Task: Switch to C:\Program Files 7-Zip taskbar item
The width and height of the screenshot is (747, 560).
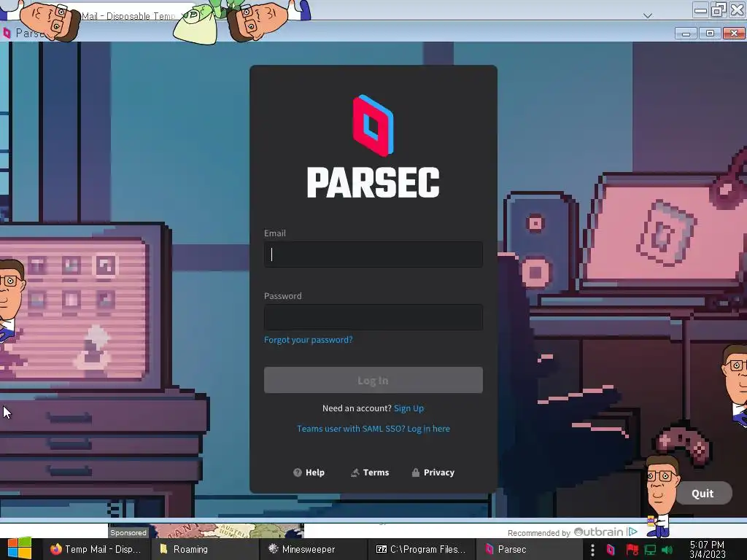Action: [x=422, y=549]
